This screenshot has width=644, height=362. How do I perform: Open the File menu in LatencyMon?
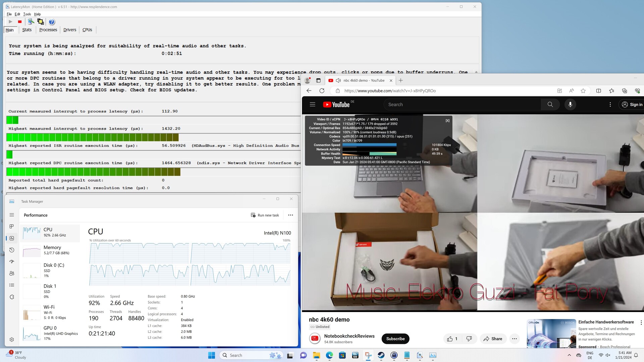click(x=9, y=14)
